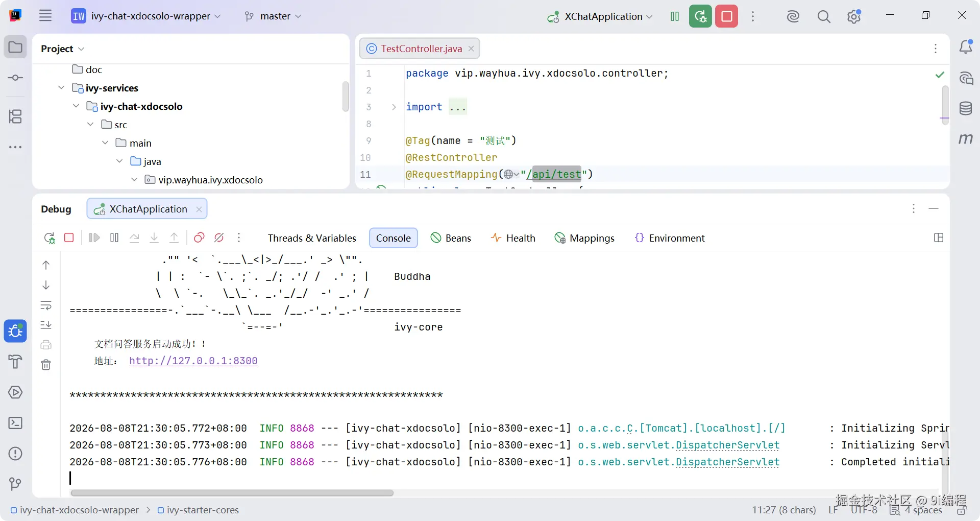Image resolution: width=980 pixels, height=521 pixels.
Task: Select TestController.java editor tab
Action: tap(421, 49)
